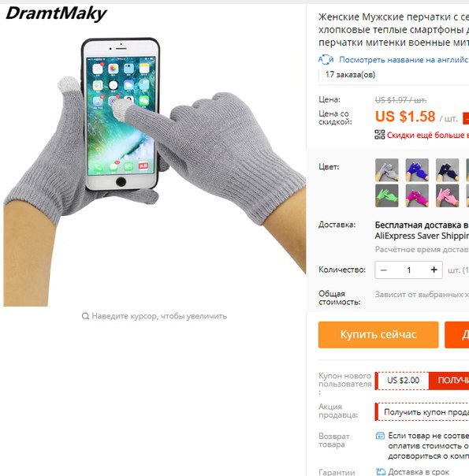Image resolution: width=469 pixels, height=476 pixels.
Task: Open the Скидки ещё больше promotion link
Action: (427, 135)
